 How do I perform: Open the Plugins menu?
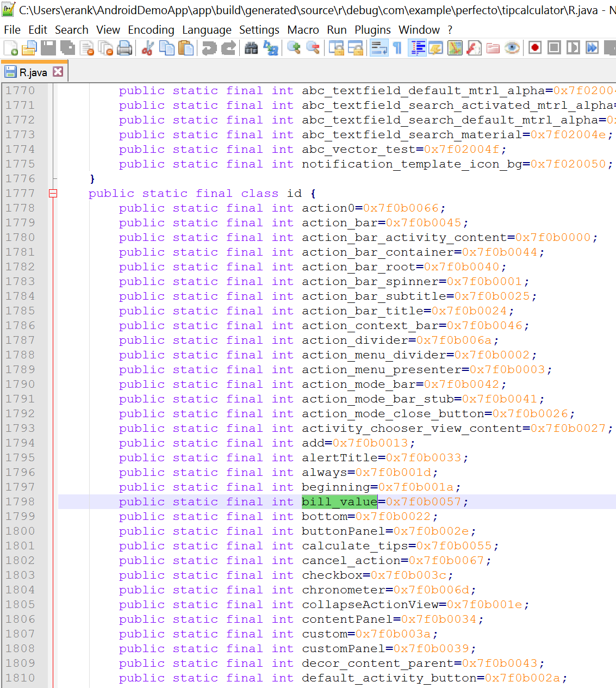click(x=372, y=30)
